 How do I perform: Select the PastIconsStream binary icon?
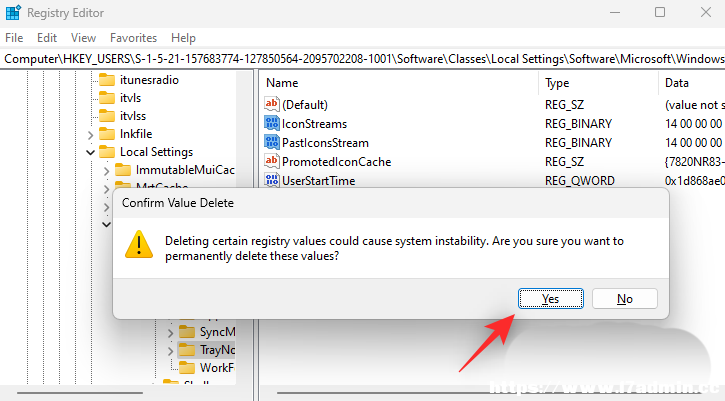click(272, 142)
